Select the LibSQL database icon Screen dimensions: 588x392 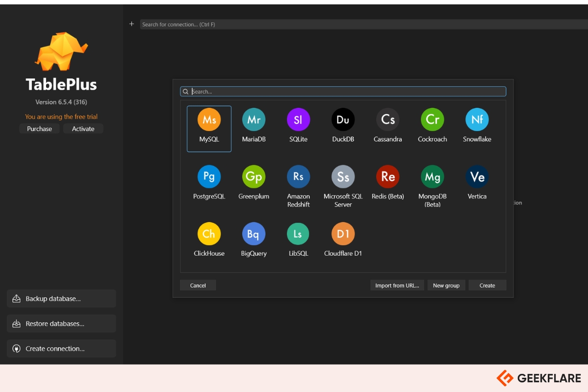[298, 234]
